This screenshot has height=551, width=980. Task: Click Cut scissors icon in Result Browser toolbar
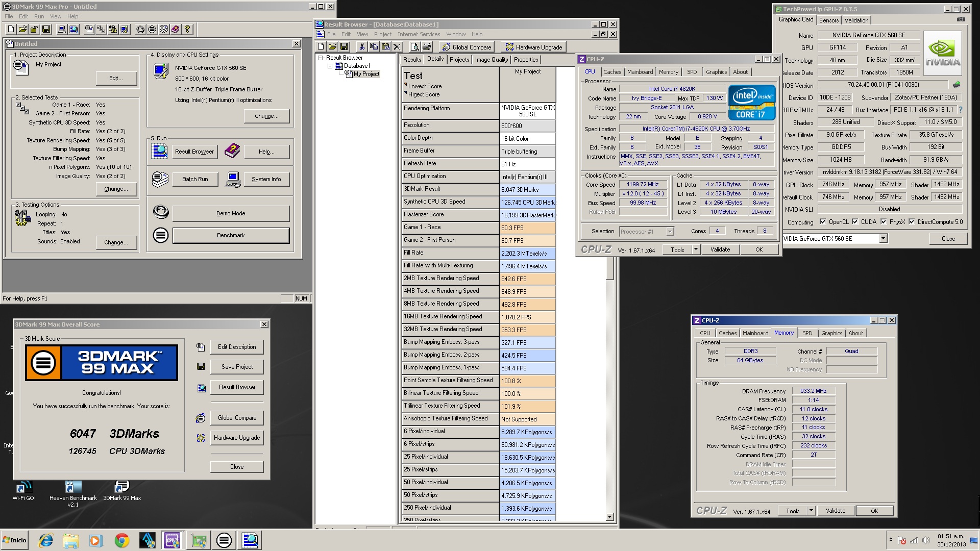pos(362,47)
